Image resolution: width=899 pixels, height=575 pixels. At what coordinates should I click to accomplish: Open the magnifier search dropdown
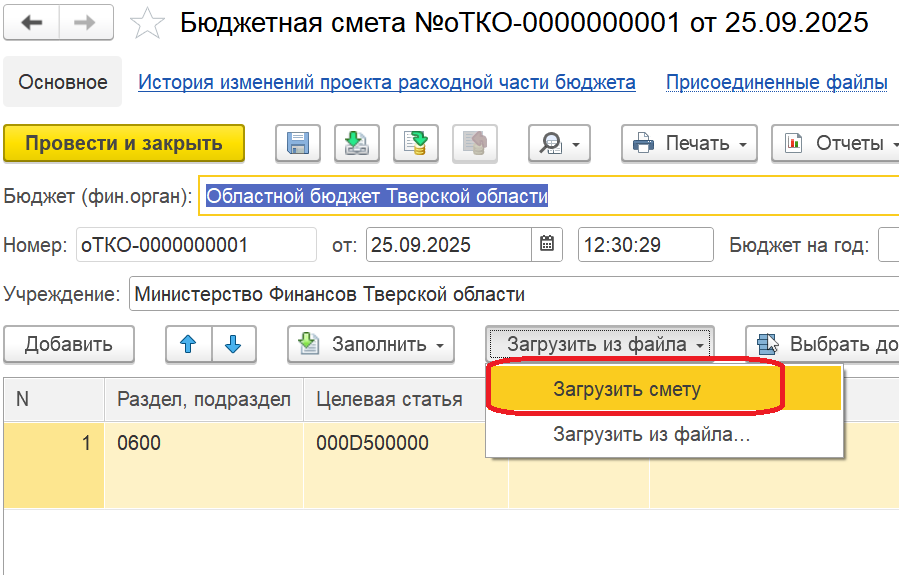click(x=559, y=144)
